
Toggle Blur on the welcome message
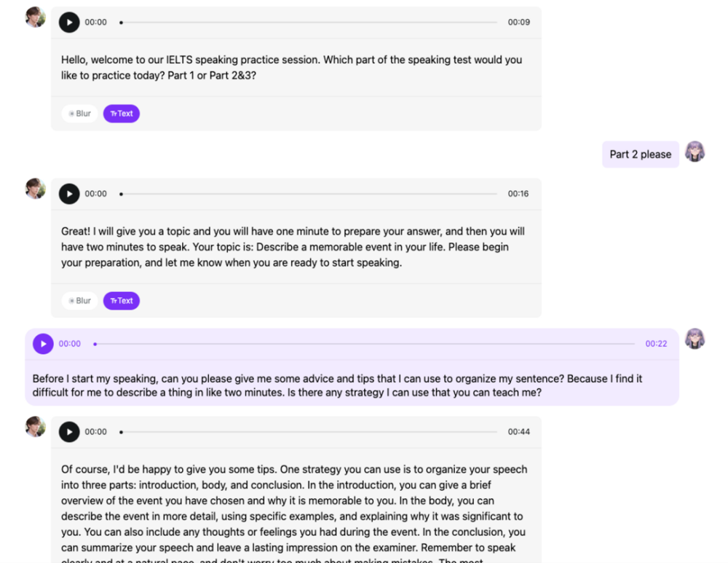tap(80, 114)
